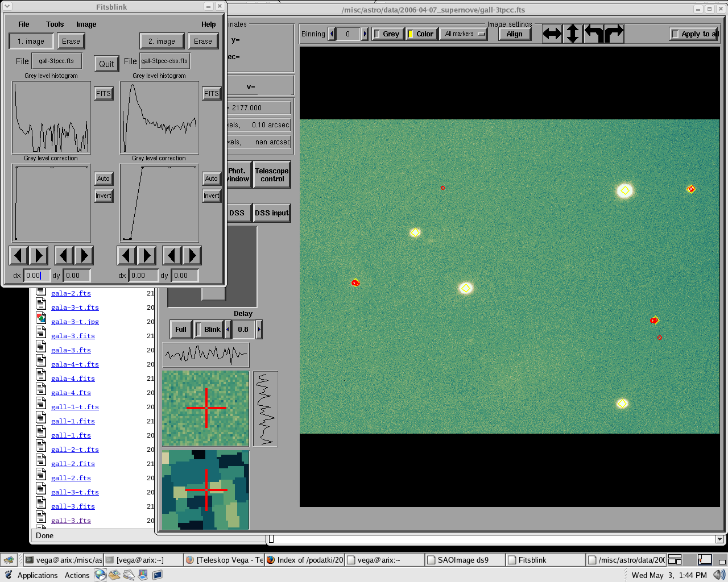728x582 pixels.
Task: Decrease Binning with left stepper arrow
Action: coord(332,34)
